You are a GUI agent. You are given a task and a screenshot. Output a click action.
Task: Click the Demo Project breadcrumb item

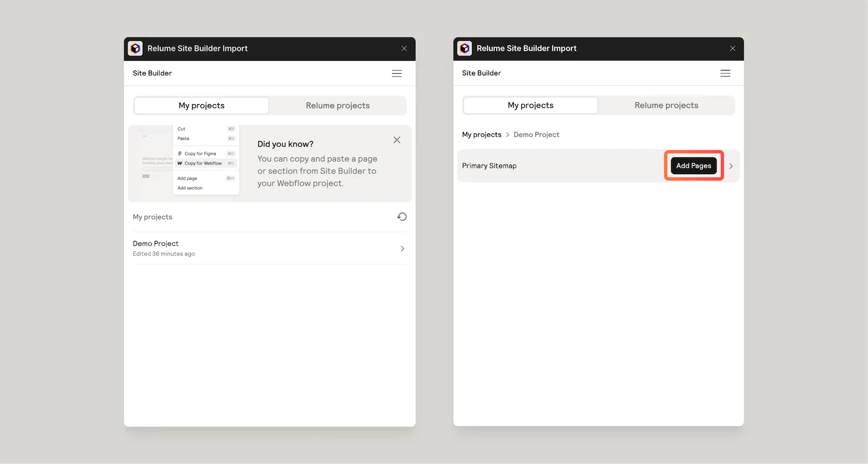(x=537, y=135)
